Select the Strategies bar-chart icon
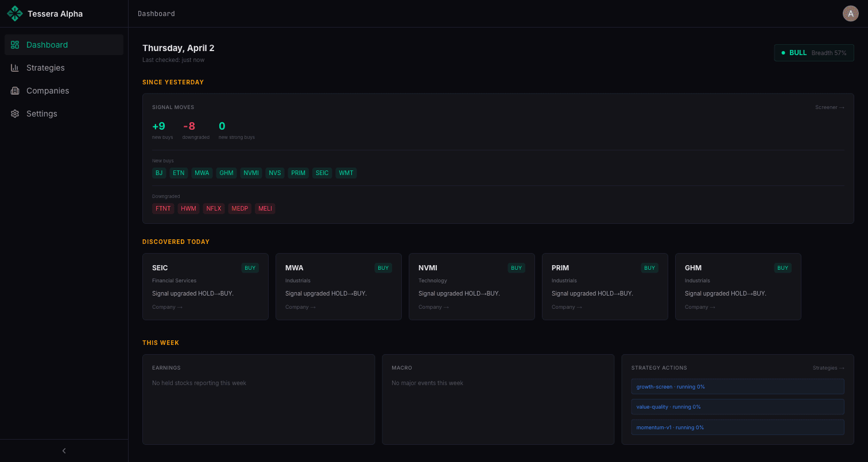The width and height of the screenshot is (868, 462). [x=15, y=68]
